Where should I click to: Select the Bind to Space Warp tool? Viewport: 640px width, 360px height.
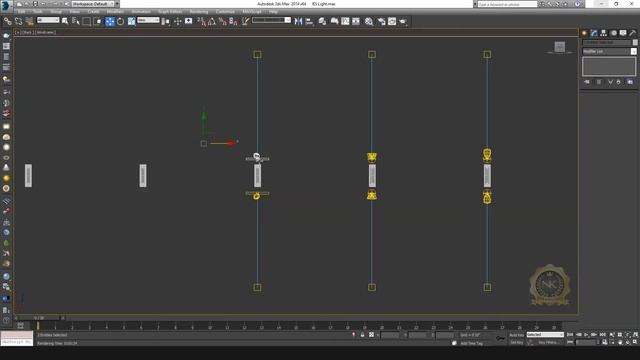29,21
